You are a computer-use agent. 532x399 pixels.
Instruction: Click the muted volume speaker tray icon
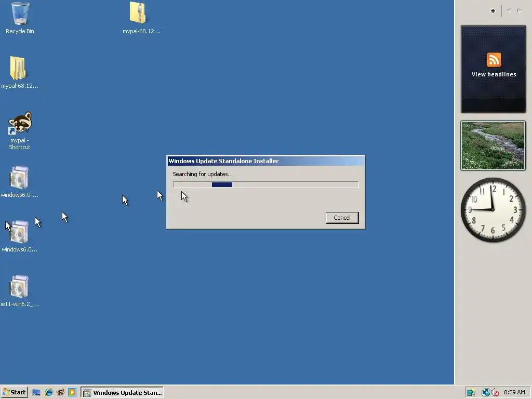tap(495, 393)
